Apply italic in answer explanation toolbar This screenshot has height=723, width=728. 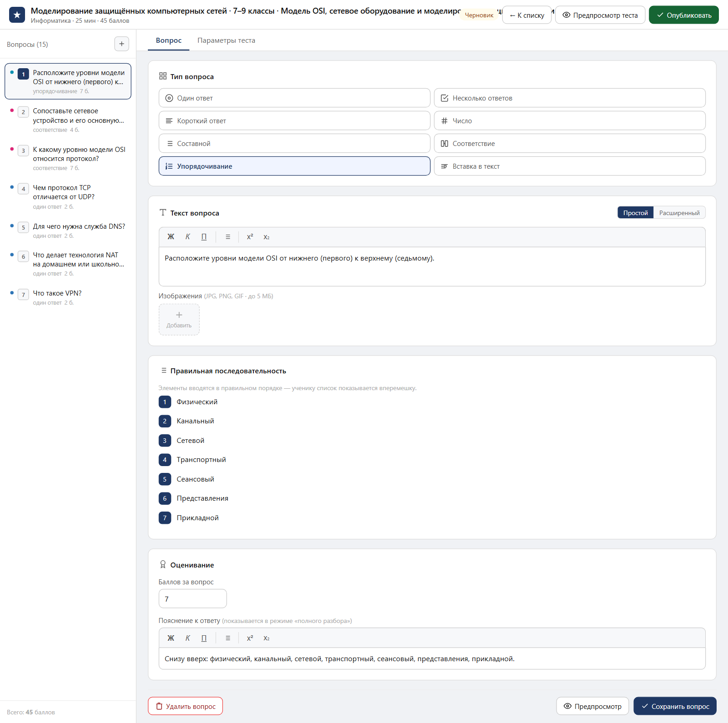click(x=187, y=638)
